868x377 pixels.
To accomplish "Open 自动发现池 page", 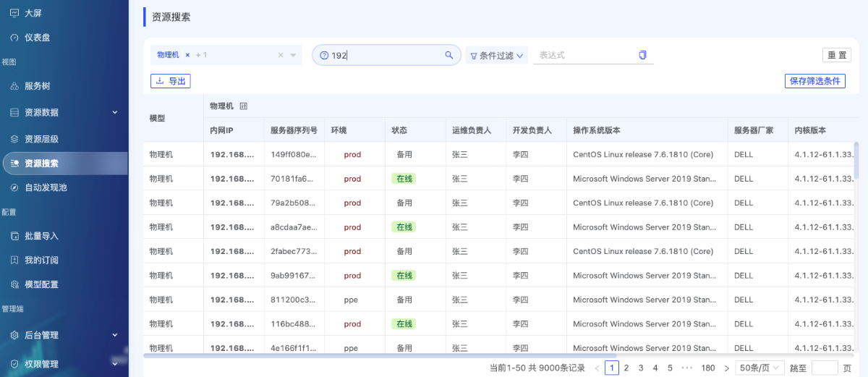I will 46,187.
